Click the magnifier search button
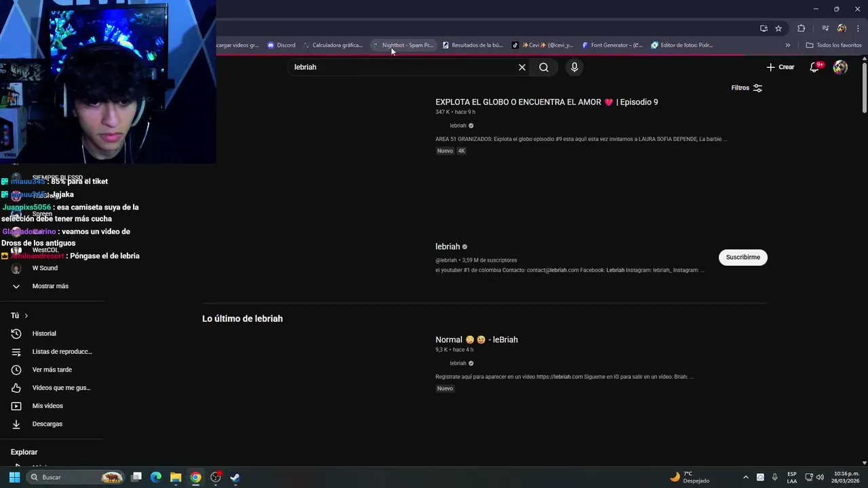Screen dimensions: 868x488 click(544, 67)
